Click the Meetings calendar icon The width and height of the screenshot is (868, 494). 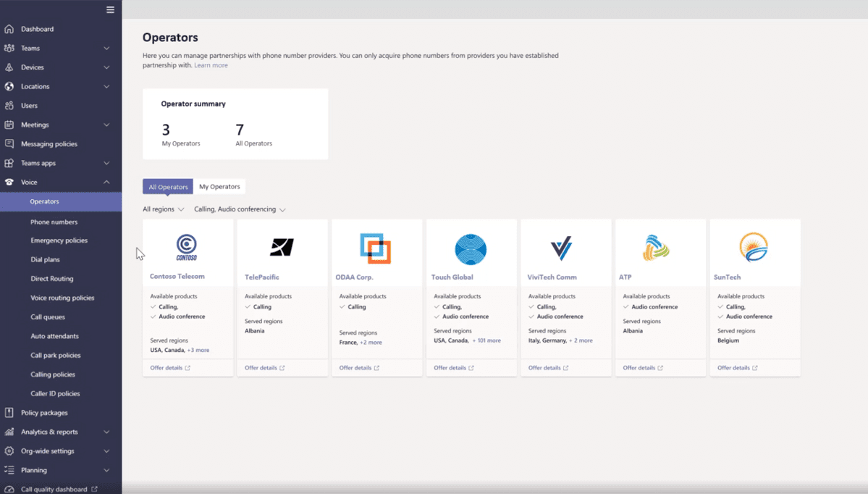click(x=9, y=125)
